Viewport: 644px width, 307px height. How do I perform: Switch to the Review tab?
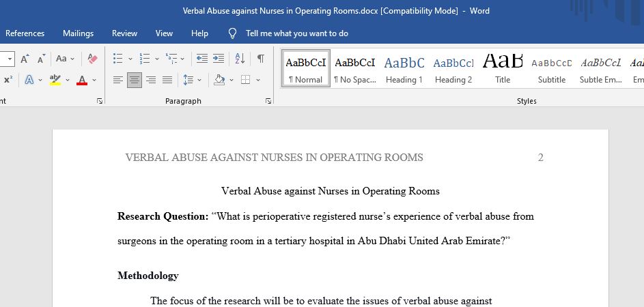tap(124, 33)
